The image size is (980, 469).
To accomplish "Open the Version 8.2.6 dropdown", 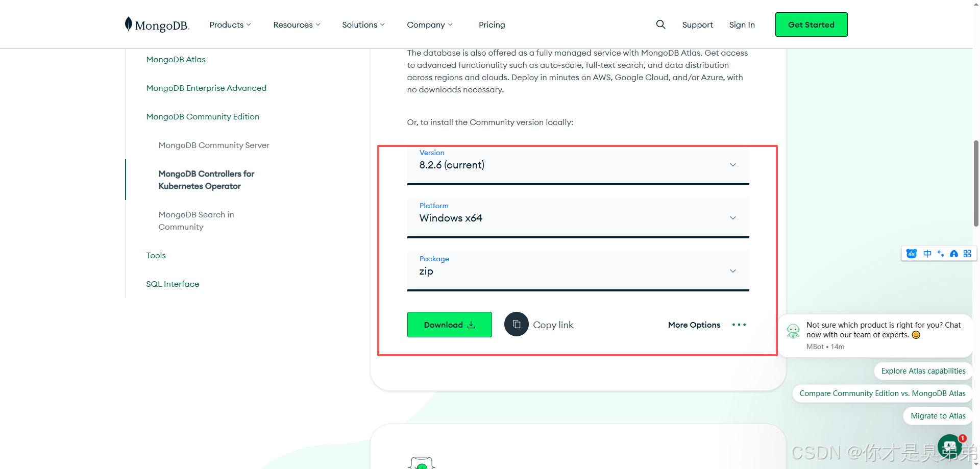I will click(578, 165).
